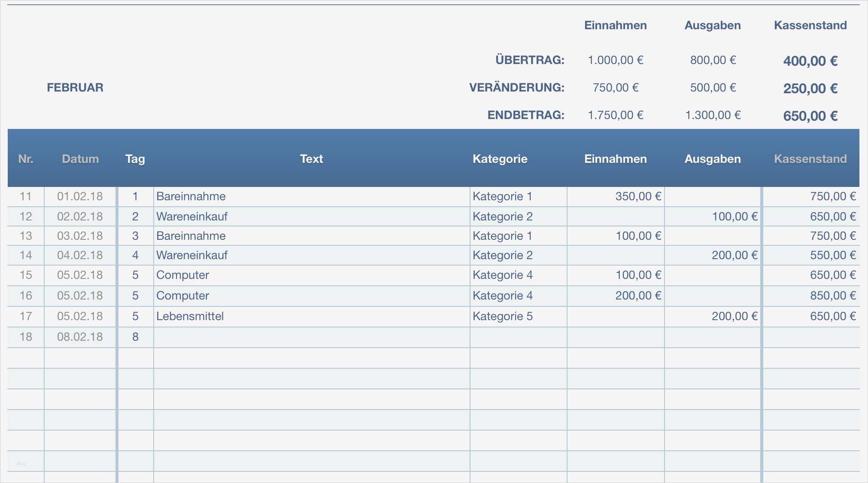Select the 350,00 € Einnahmen cell
This screenshot has width=868, height=483.
(638, 196)
